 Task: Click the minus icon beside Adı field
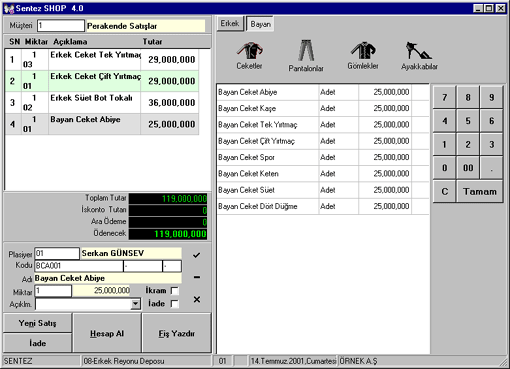(x=197, y=277)
